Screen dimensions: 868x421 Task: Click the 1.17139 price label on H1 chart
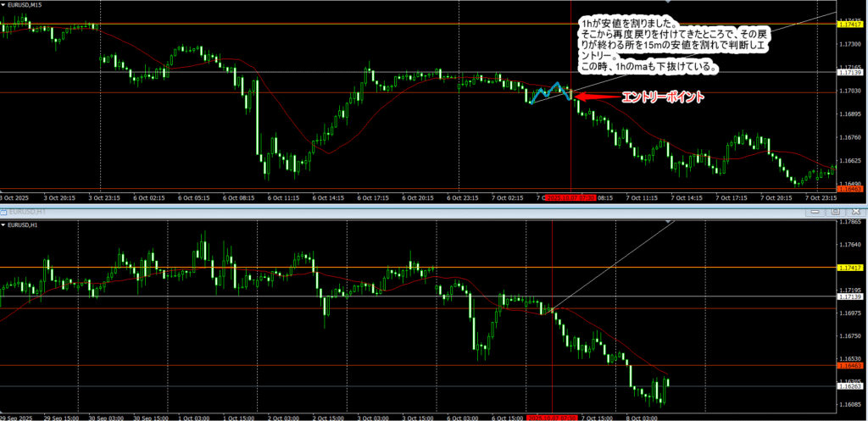[x=851, y=296]
